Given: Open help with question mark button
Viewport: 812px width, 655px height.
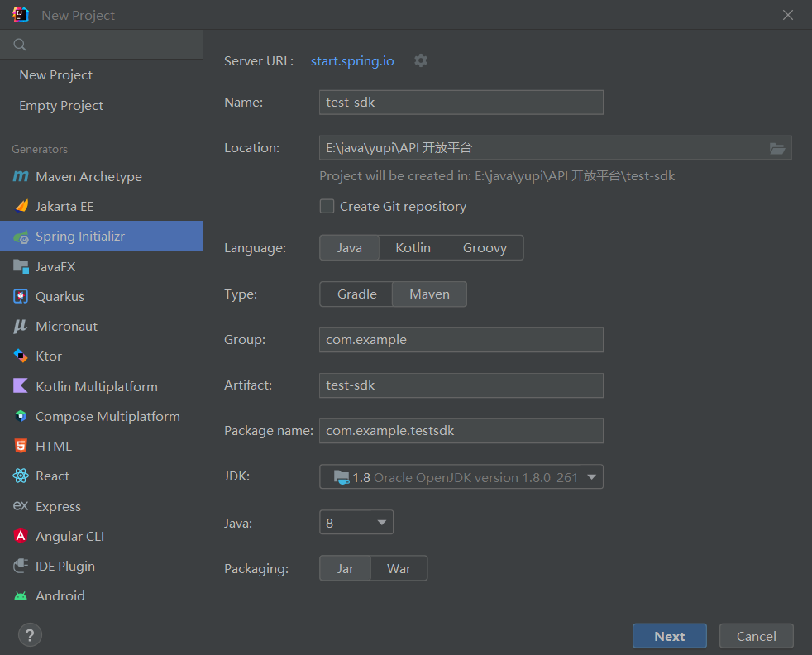Looking at the screenshot, I should (30, 635).
